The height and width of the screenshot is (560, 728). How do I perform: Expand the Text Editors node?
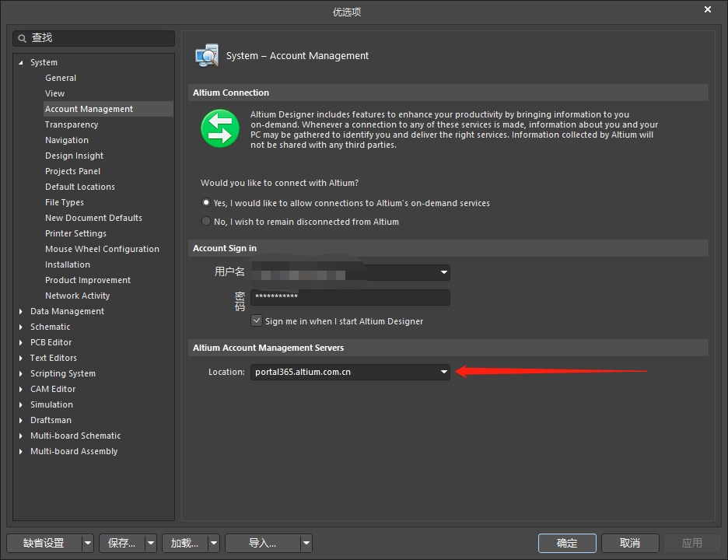(21, 358)
